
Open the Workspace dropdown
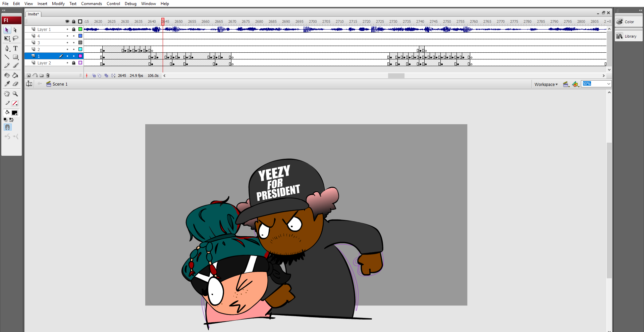pyautogui.click(x=546, y=84)
